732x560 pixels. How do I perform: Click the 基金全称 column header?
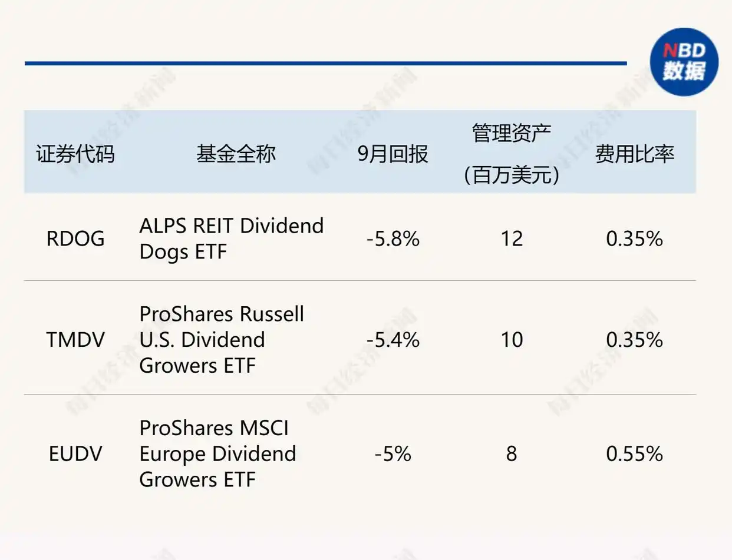(236, 154)
